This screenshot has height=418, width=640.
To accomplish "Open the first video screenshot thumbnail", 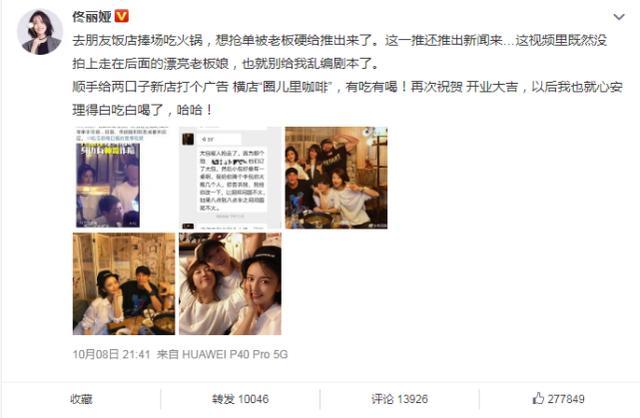I will [x=124, y=178].
